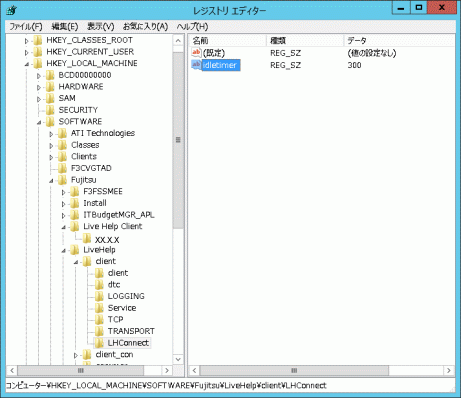
Task: Select SOFTWARE folder icon
Action: (x=50, y=122)
